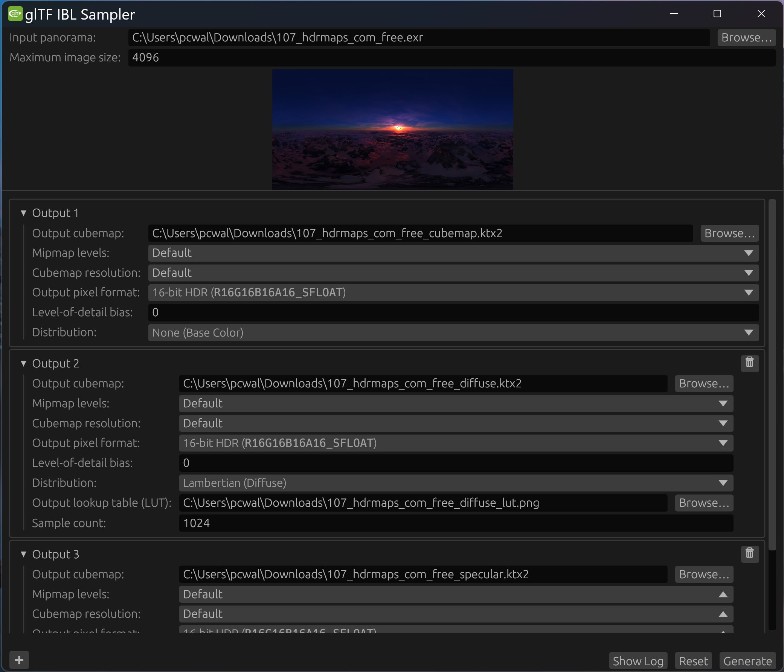The height and width of the screenshot is (672, 784).
Task: Click the Output 3 collapse triangle
Action: 25,554
